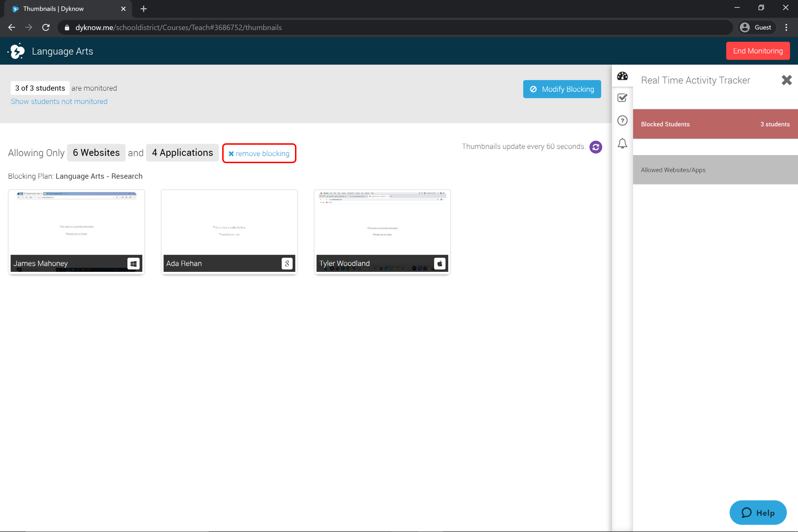Open James Mahoney's screen thumbnail

(77, 232)
